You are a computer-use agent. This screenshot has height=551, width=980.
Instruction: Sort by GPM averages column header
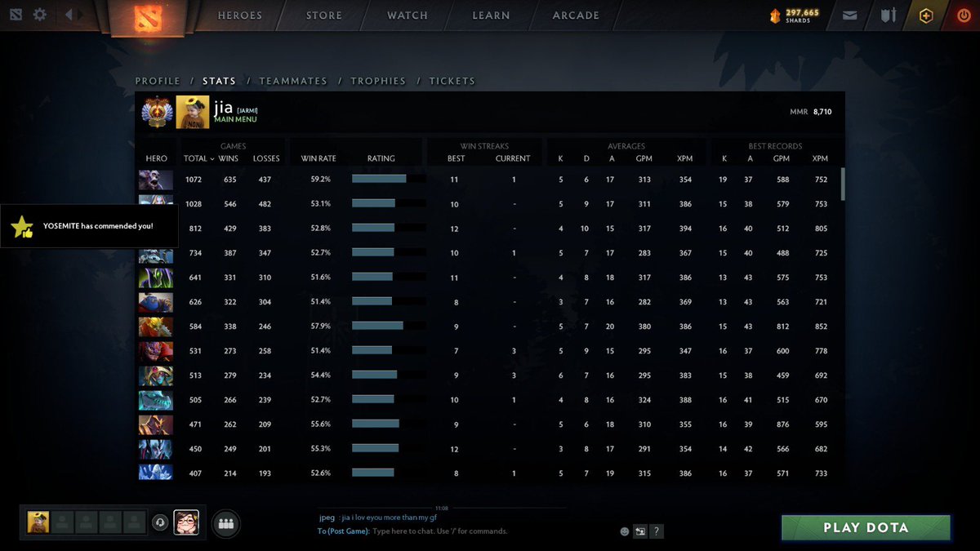644,158
